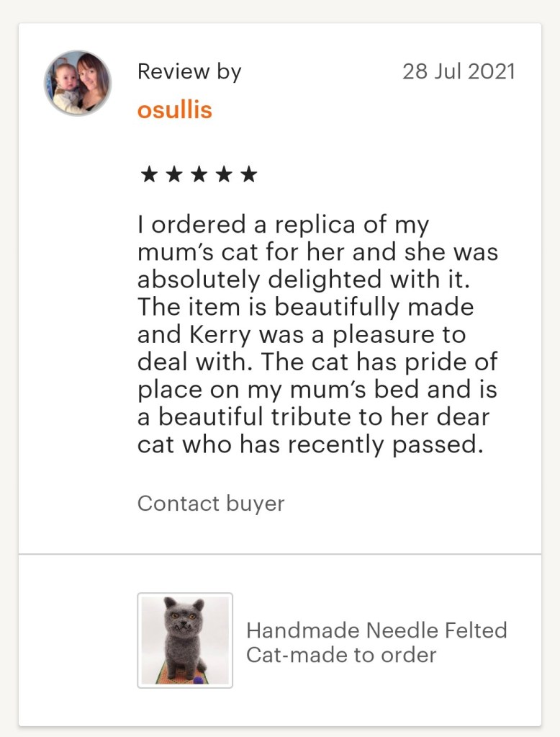
Task: Open the Handmade Needle Felted Cat listing title
Action: click(376, 643)
